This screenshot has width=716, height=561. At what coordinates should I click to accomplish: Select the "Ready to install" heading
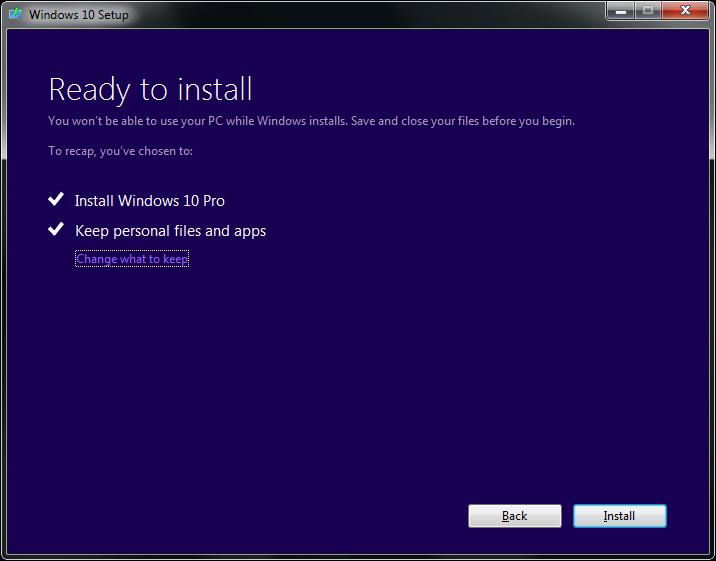click(x=150, y=90)
